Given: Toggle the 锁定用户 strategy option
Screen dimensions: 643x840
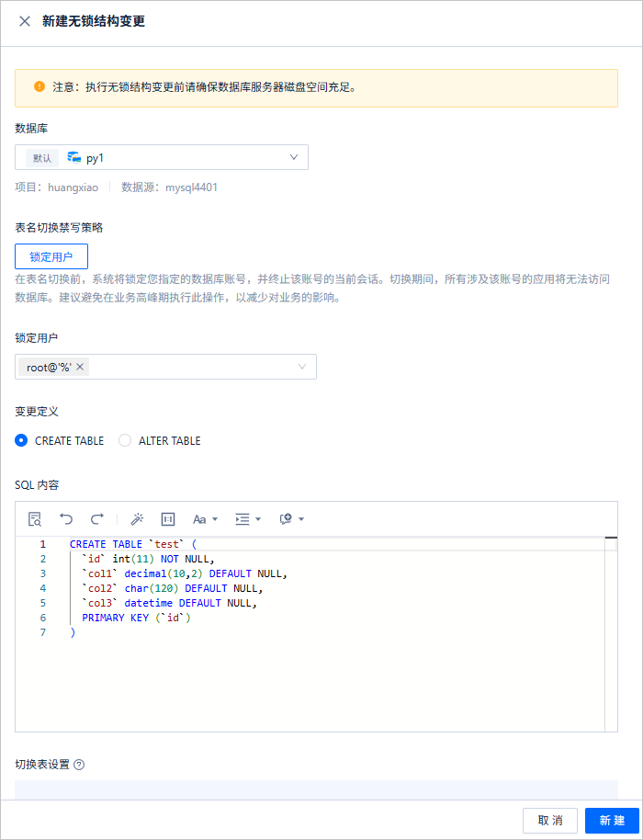Looking at the screenshot, I should [51, 256].
